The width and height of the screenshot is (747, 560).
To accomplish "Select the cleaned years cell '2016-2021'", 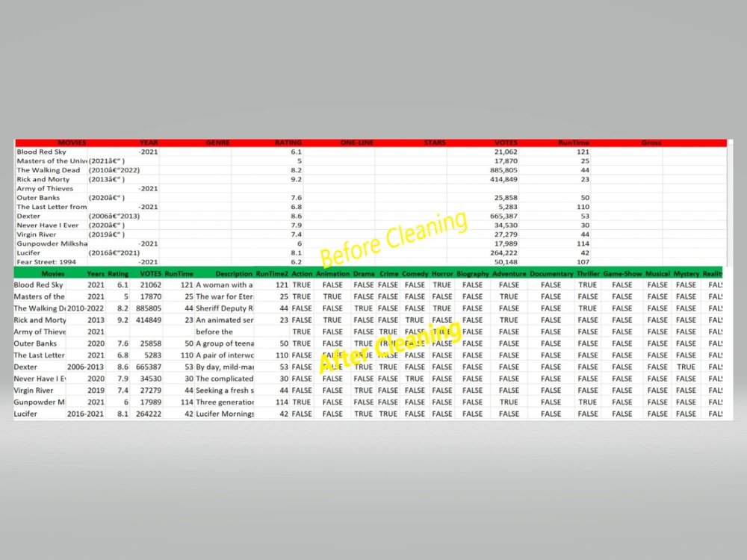I will coord(85,414).
